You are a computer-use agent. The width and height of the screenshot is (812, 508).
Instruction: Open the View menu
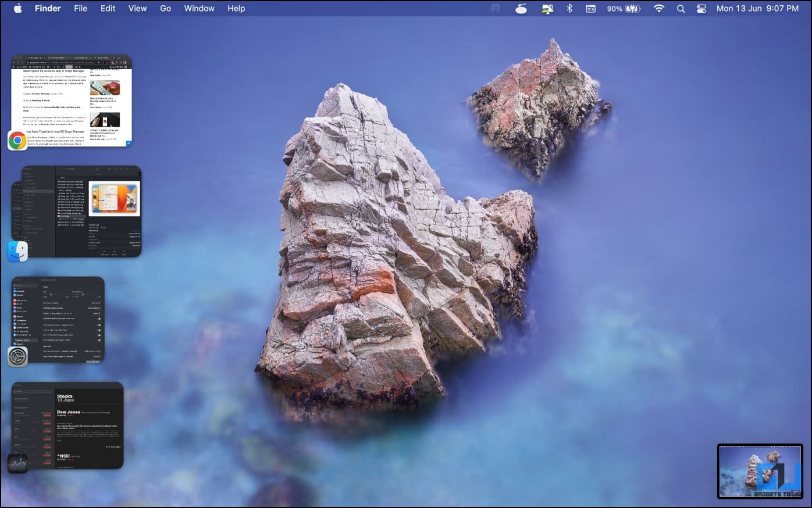[137, 8]
